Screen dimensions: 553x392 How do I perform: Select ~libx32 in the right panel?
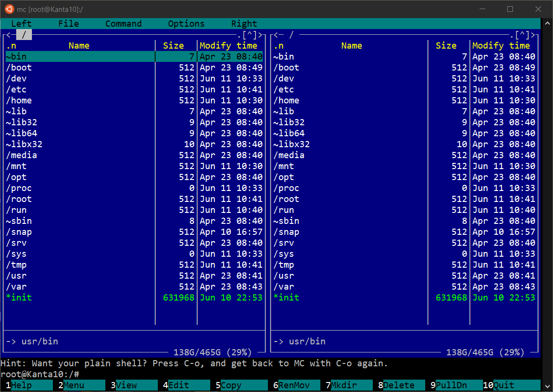(x=405, y=144)
